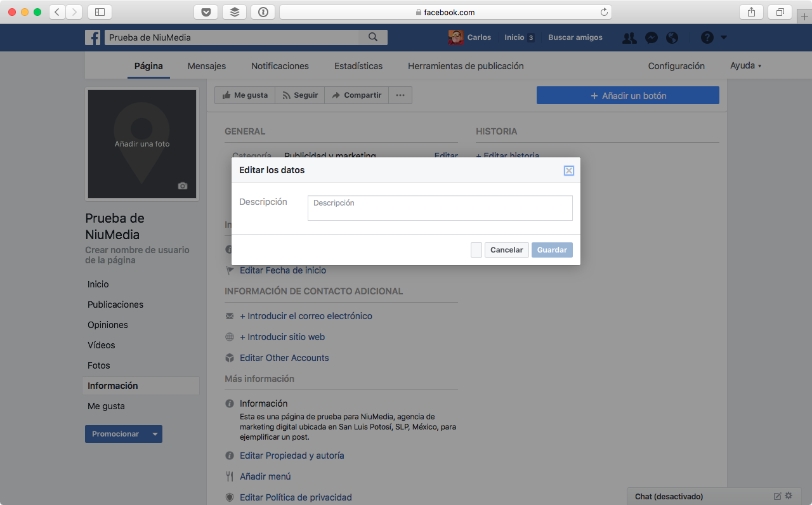Open the Pocket extension icon
This screenshot has height=505, width=812.
206,12
